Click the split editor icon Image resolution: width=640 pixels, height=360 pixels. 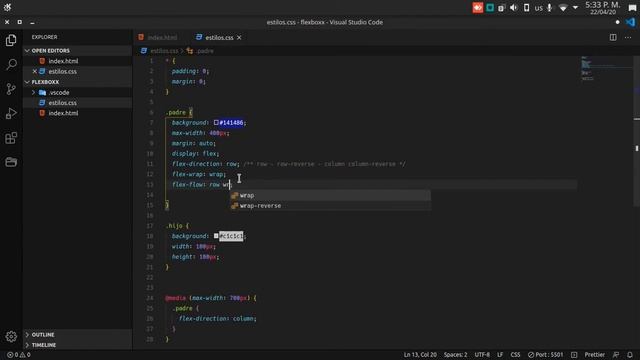(613, 37)
